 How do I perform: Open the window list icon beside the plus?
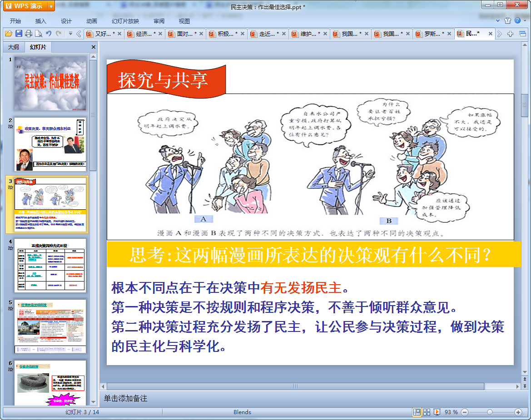[522, 34]
